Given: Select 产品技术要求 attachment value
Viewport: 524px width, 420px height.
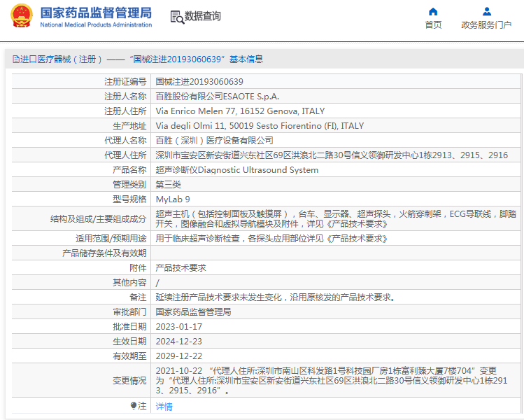Looking at the screenshot, I should tap(180, 268).
